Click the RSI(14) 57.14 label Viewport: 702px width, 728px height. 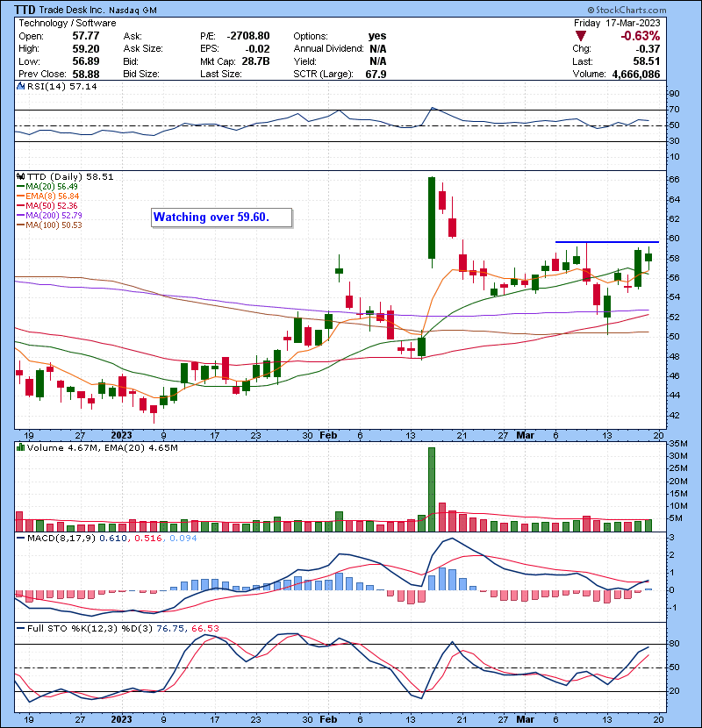61,86
